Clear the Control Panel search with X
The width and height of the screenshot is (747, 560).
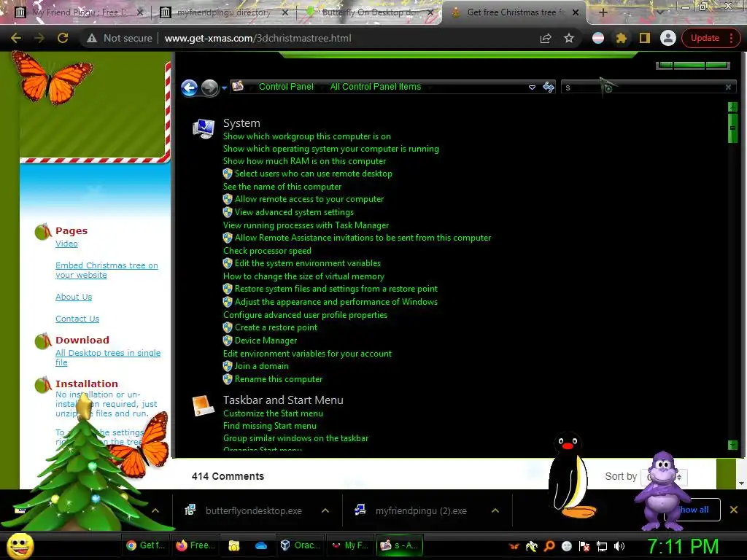click(728, 87)
